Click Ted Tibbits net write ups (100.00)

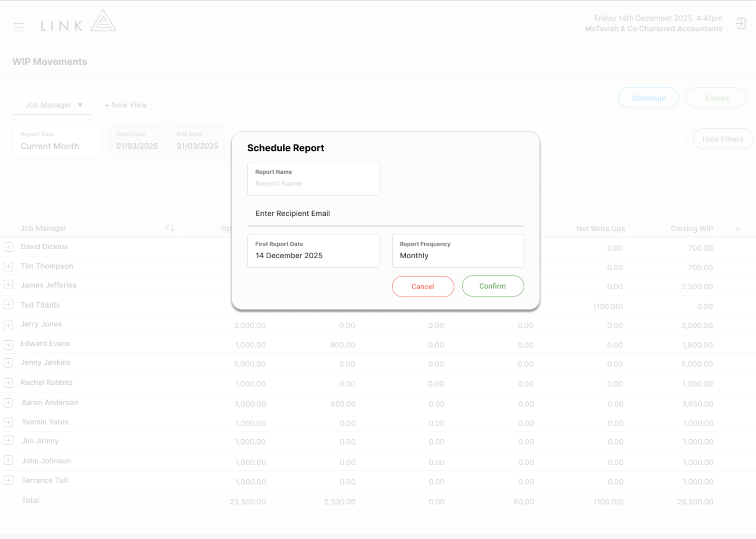pyautogui.click(x=608, y=306)
